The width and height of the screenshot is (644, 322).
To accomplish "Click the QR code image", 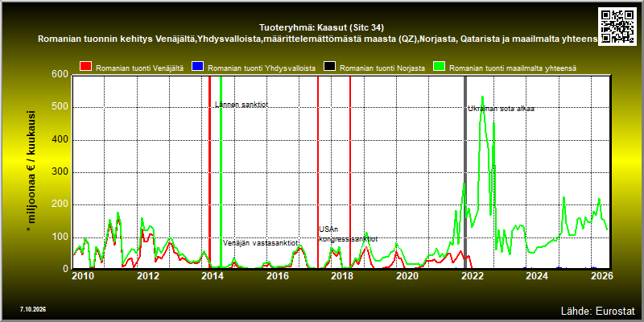I will click(x=619, y=26).
